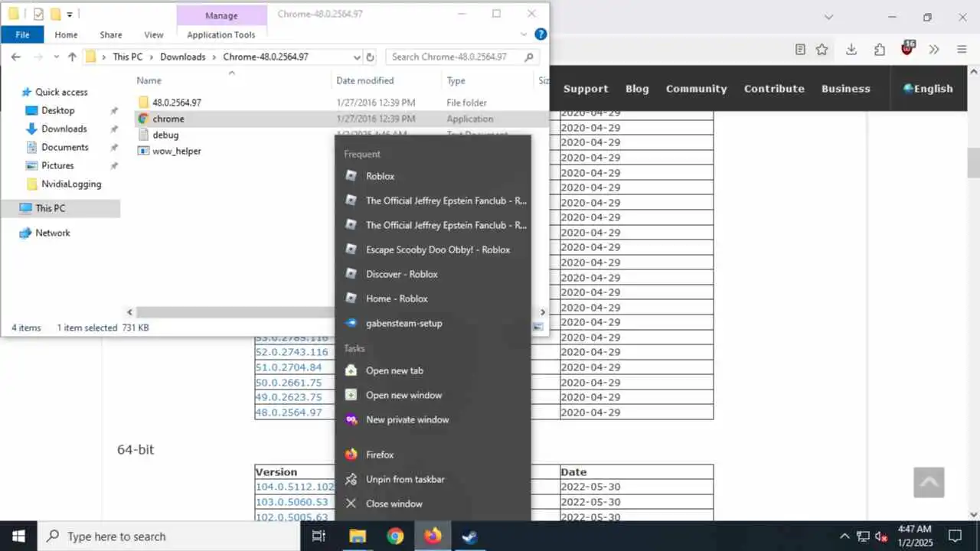Select the 48.0.2564.97 folder
This screenshot has height=551, width=980.
tap(177, 103)
